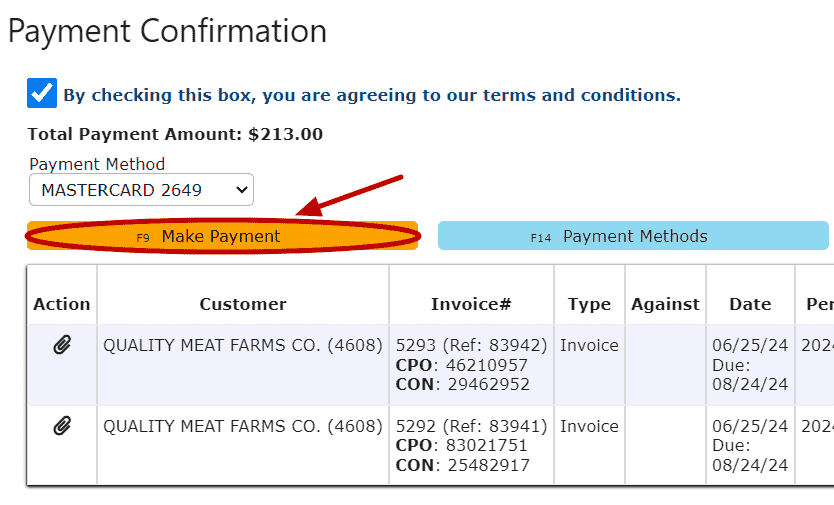The image size is (834, 505).
Task: Click the Type column header
Action: pos(589,304)
